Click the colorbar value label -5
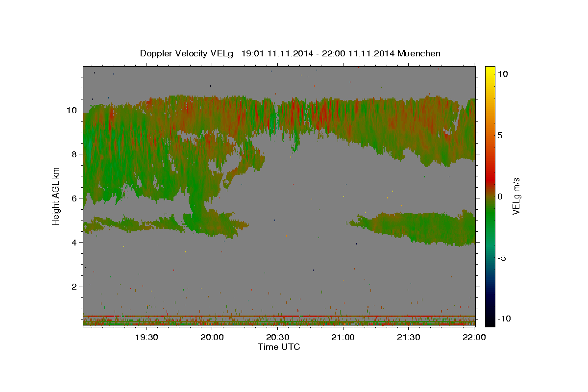 pos(502,257)
